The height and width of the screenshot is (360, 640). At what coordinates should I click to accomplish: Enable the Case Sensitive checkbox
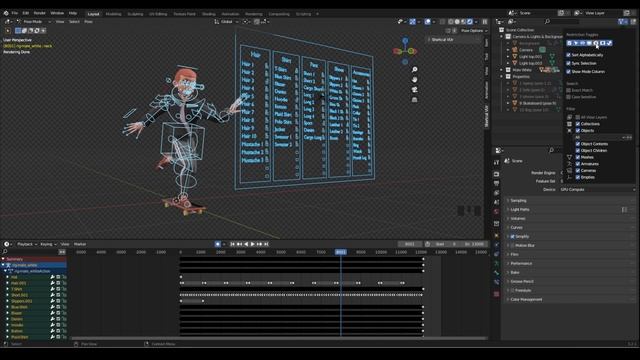568,97
